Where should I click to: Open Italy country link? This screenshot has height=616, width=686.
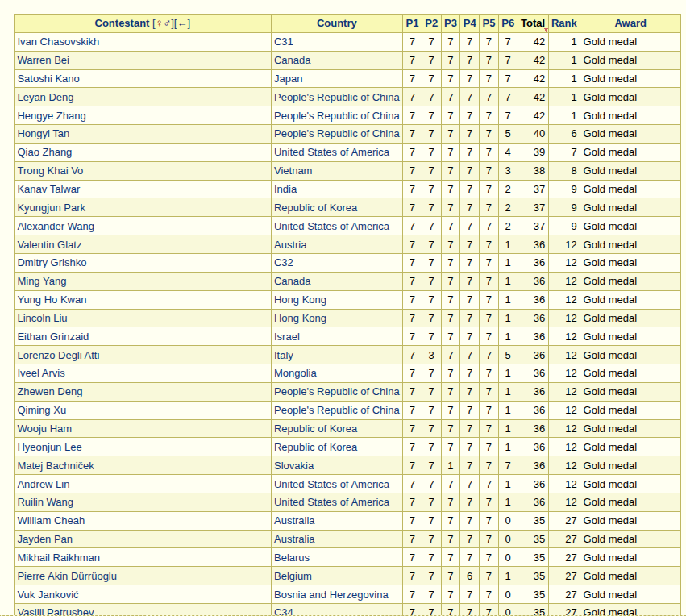point(284,356)
